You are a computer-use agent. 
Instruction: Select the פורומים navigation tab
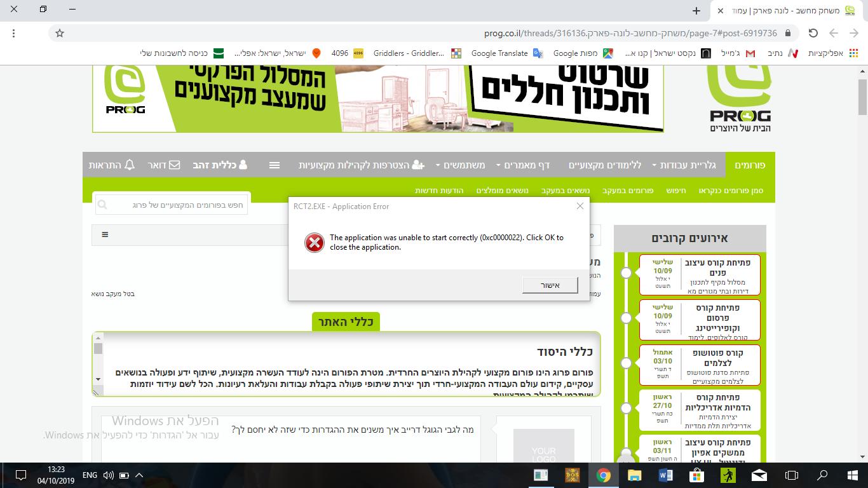750,165
